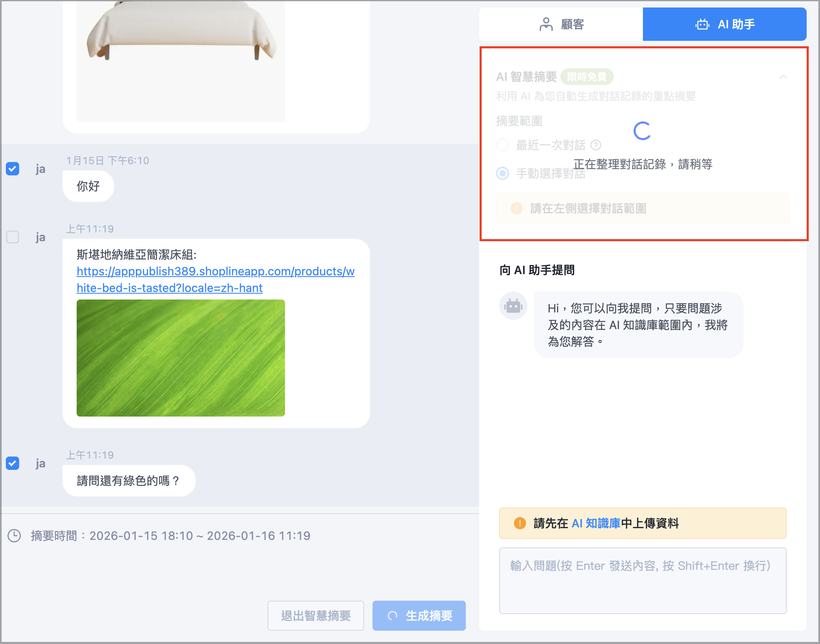The image size is (820, 644).
Task: Click the 請問還有綠色的嗎？ message bubble
Action: coord(129,481)
